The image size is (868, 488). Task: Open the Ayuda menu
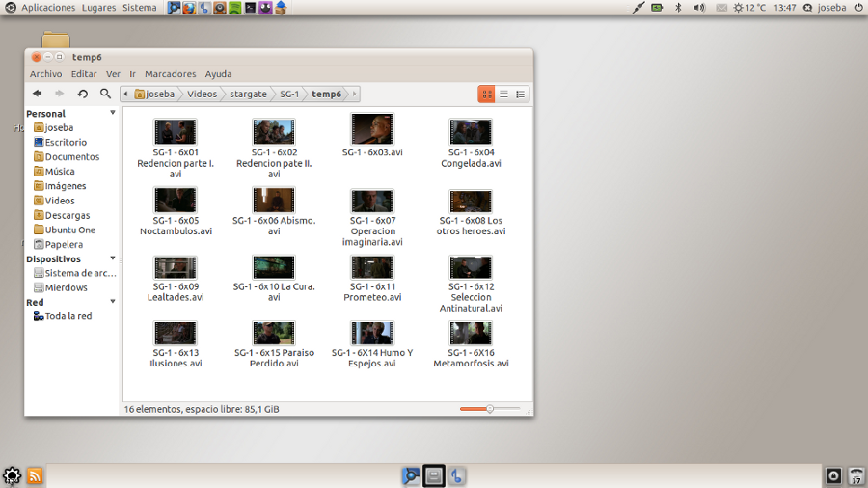[x=218, y=74]
